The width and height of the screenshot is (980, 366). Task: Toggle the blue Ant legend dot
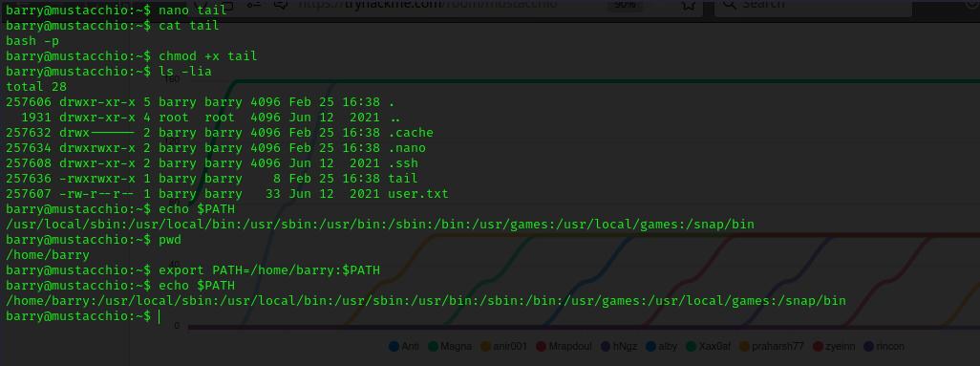(394, 346)
